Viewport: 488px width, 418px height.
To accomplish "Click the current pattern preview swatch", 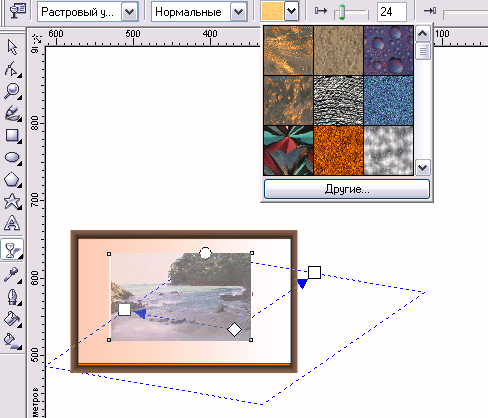I will point(272,11).
